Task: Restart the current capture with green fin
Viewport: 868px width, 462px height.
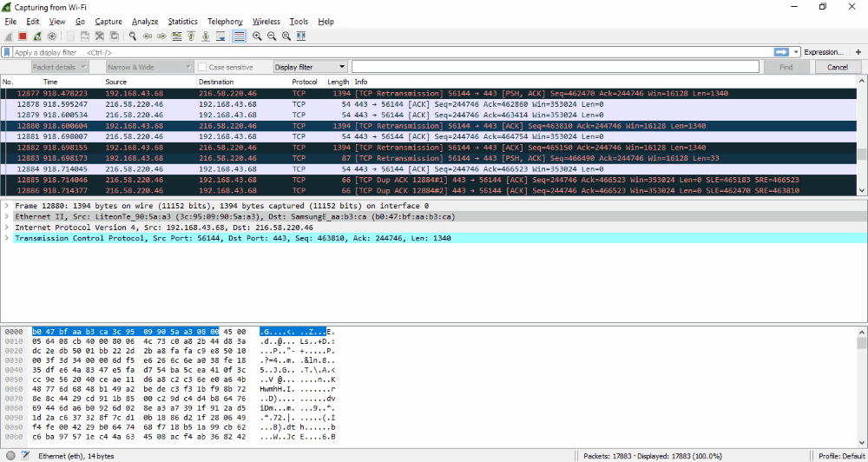Action: point(37,36)
